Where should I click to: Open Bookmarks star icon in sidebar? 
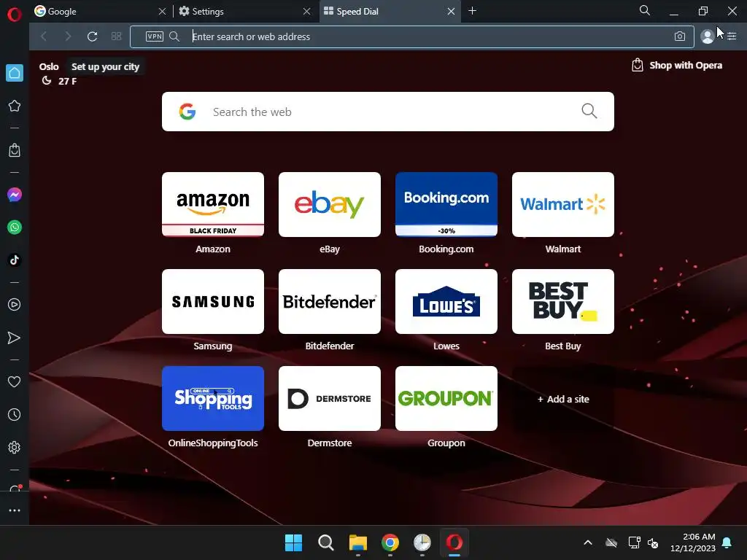pyautogui.click(x=15, y=106)
